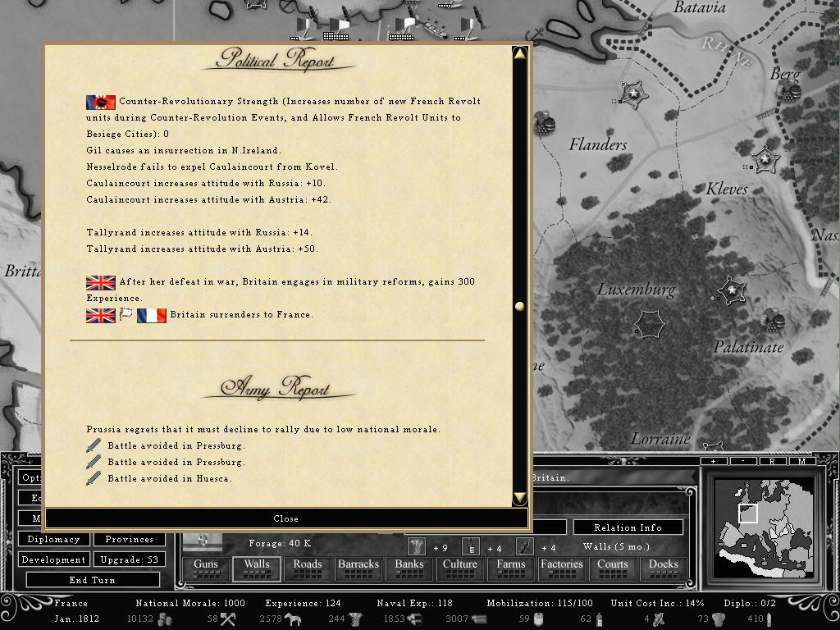Click the British flag in the surrender line
The height and width of the screenshot is (630, 840).
pyautogui.click(x=101, y=316)
